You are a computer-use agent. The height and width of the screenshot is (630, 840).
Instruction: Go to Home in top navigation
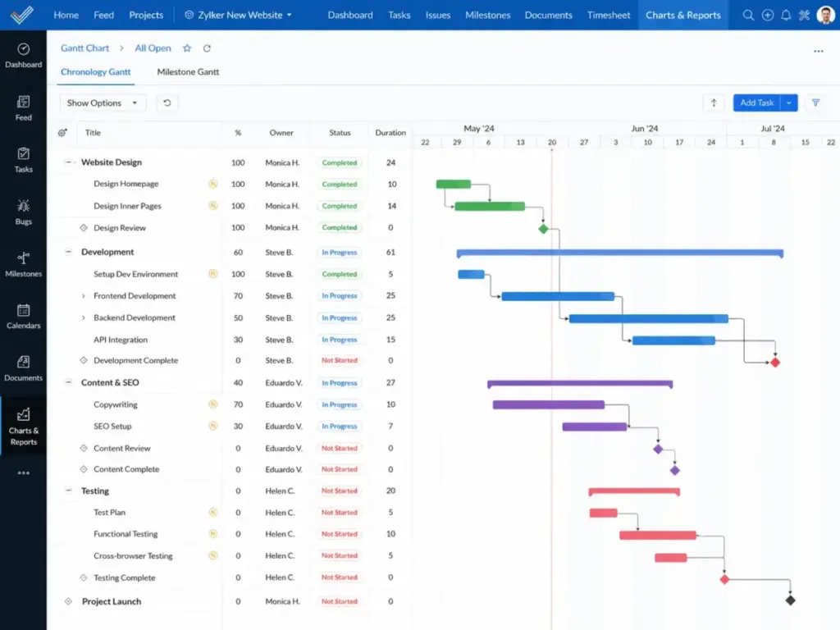click(x=66, y=15)
